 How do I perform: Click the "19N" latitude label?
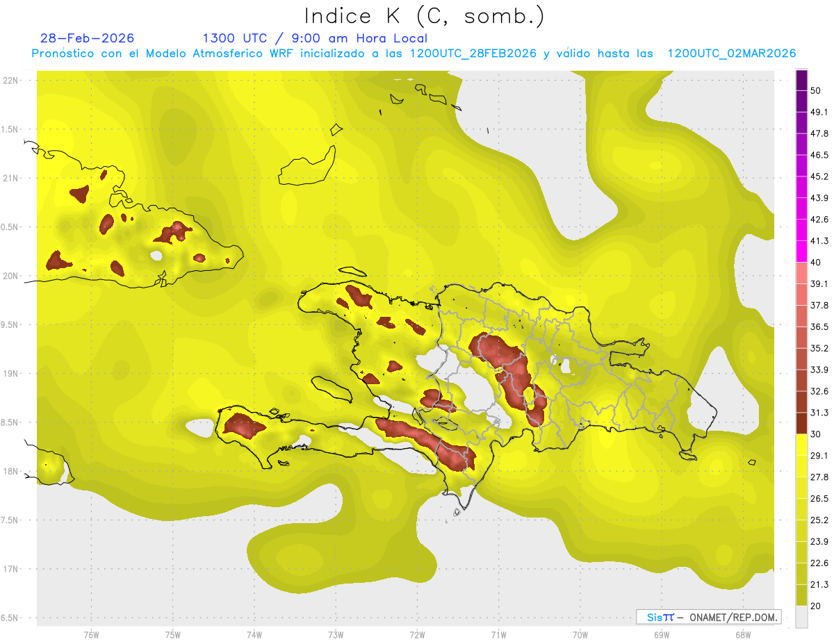[x=10, y=373]
